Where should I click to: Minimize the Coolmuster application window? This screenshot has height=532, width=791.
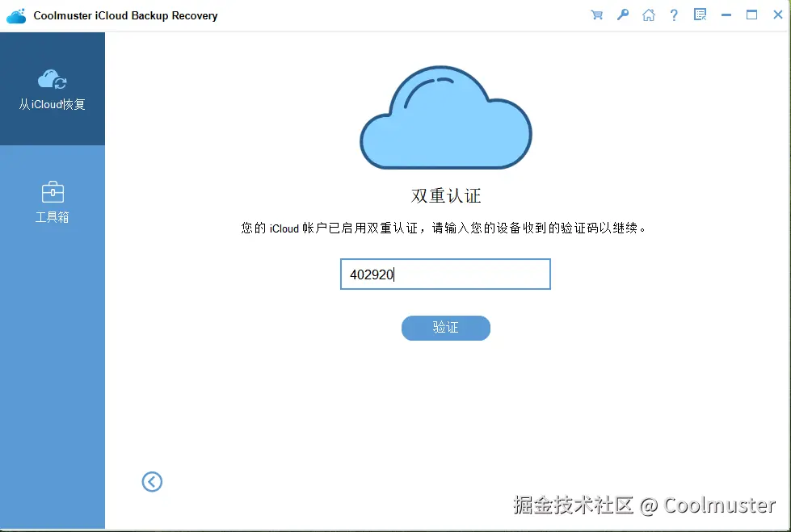point(726,14)
